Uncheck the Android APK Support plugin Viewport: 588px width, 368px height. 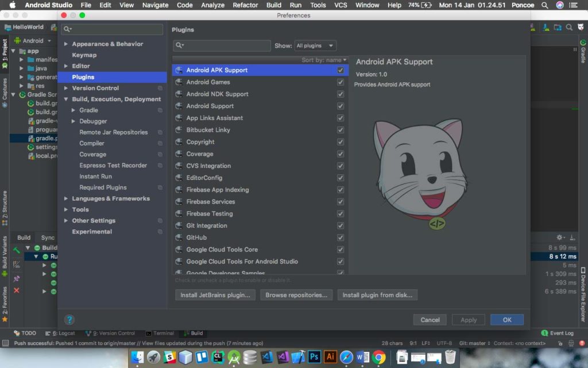(x=341, y=70)
